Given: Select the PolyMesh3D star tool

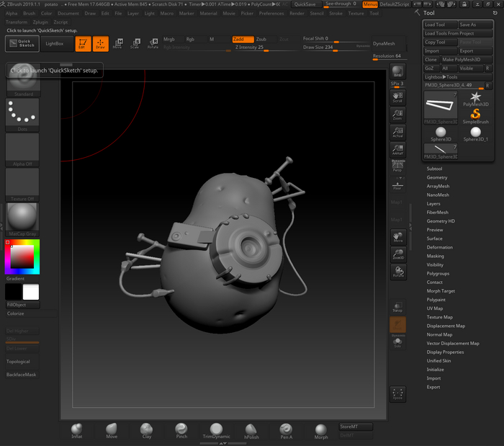Looking at the screenshot, I should pos(475,99).
